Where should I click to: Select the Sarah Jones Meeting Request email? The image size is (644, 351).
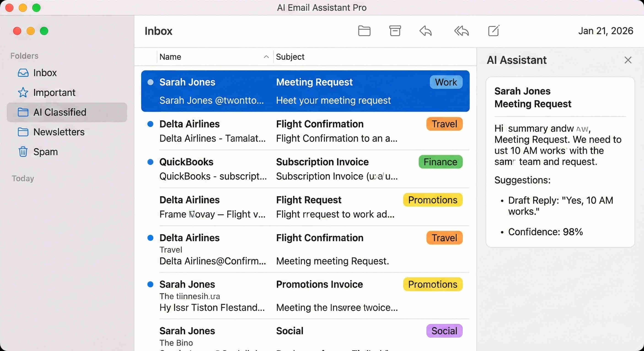point(305,91)
